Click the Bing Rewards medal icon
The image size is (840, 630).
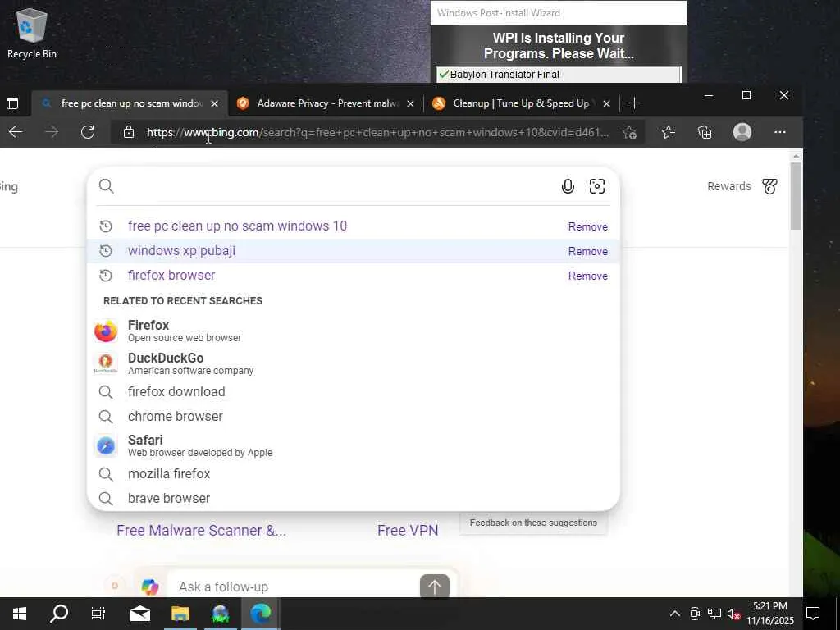(769, 186)
